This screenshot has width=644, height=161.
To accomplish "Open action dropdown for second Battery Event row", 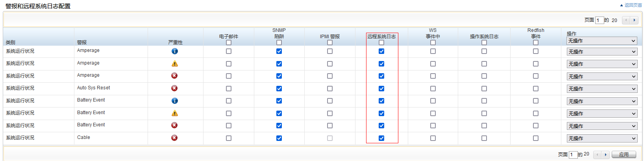I will (602, 113).
